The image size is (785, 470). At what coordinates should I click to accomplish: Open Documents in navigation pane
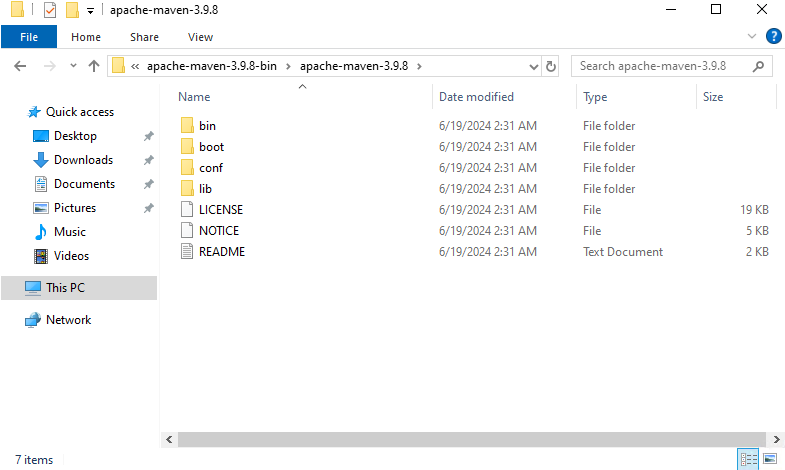[84, 184]
